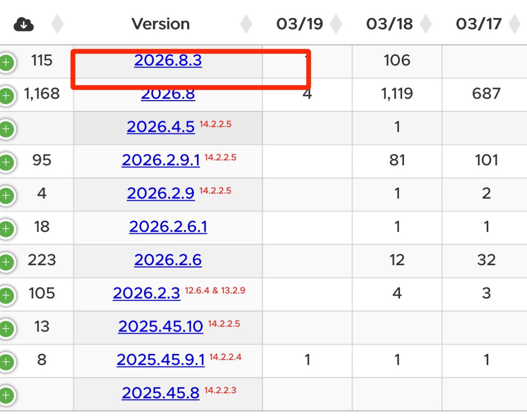
Task: Open version 2025.45.9.1 link
Action: point(161,360)
